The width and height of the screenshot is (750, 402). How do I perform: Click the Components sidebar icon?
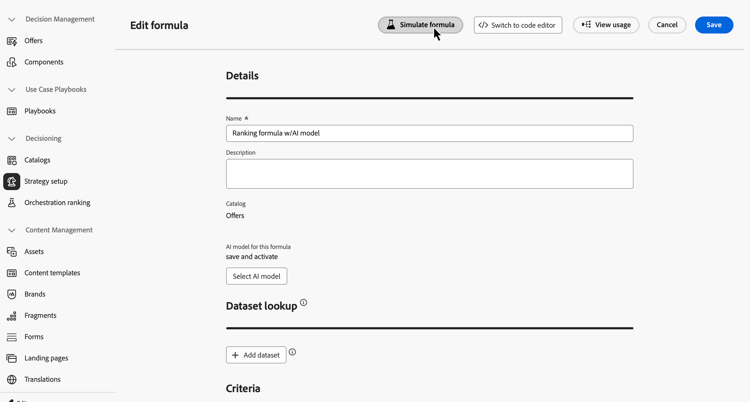point(11,62)
